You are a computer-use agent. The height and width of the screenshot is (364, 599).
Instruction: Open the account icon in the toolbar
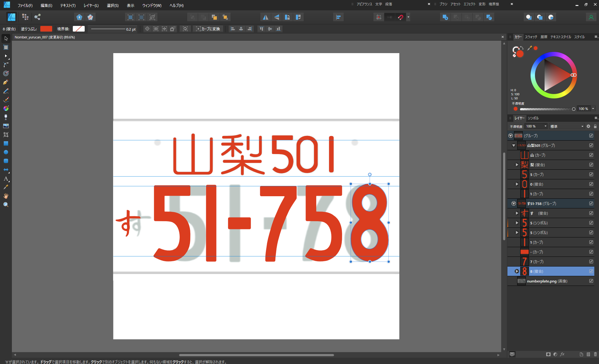[591, 17]
